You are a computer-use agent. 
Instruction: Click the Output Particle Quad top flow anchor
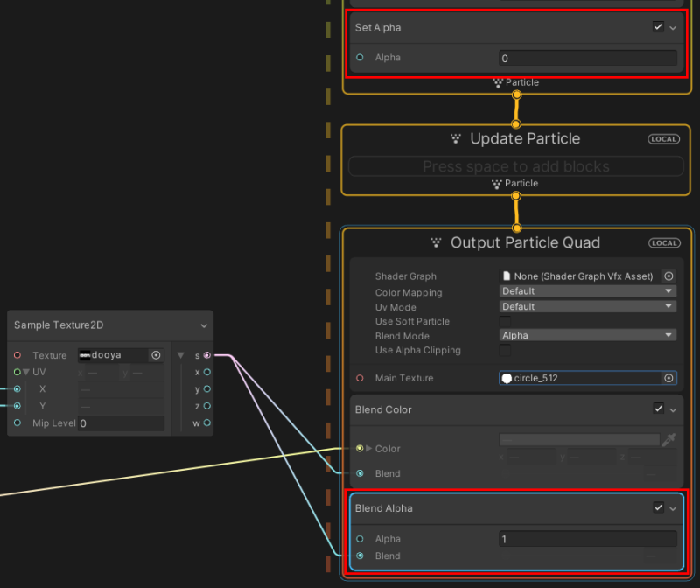coord(516,228)
